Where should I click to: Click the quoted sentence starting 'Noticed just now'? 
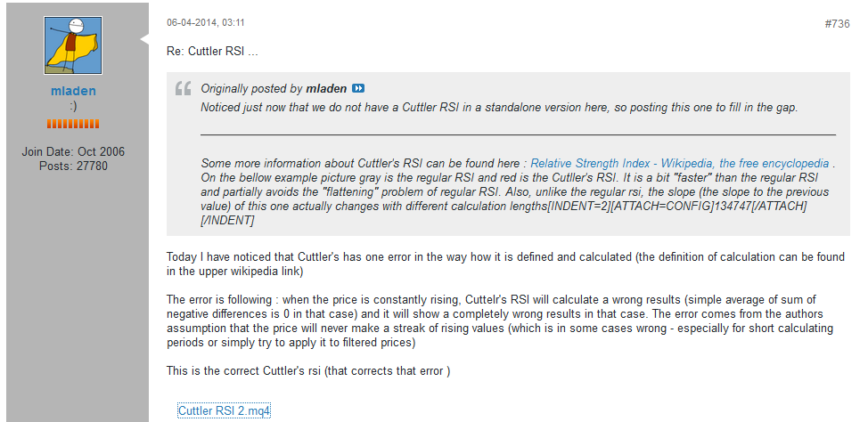coord(499,108)
